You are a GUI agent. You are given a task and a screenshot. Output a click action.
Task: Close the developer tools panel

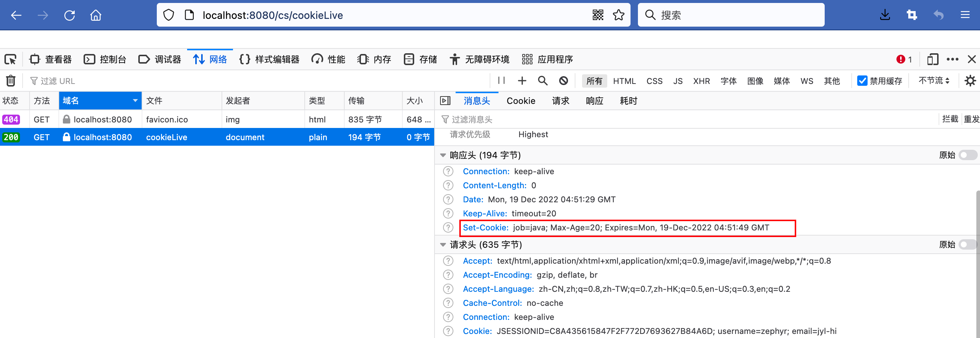click(971, 60)
